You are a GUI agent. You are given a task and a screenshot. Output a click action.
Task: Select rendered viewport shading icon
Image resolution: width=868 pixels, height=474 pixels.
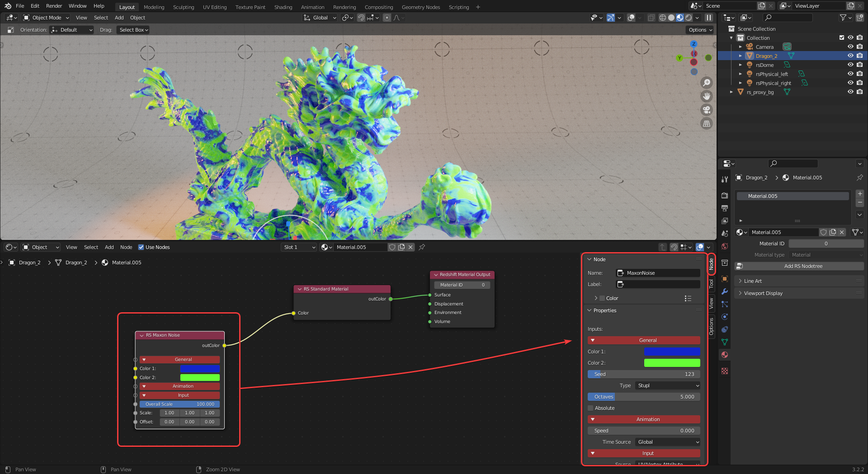(689, 18)
